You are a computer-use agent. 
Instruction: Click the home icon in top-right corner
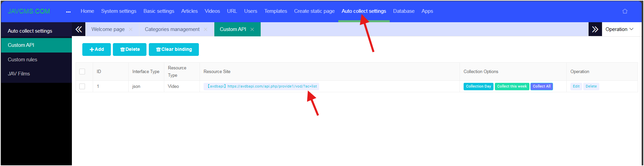[x=625, y=11]
